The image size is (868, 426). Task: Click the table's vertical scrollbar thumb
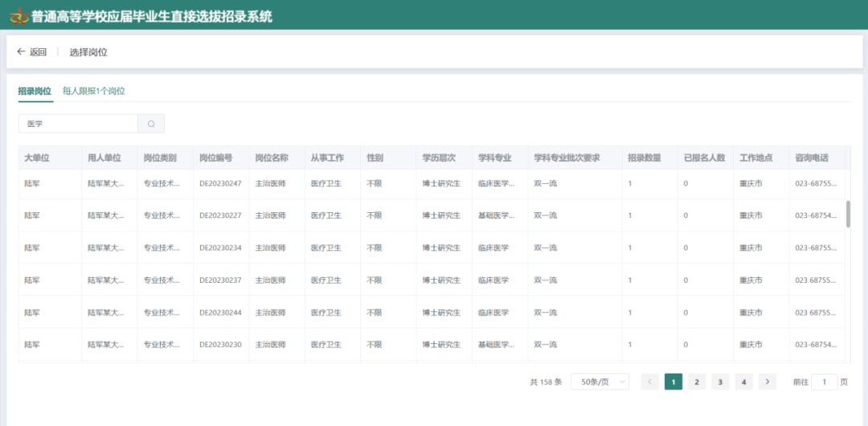(x=848, y=214)
